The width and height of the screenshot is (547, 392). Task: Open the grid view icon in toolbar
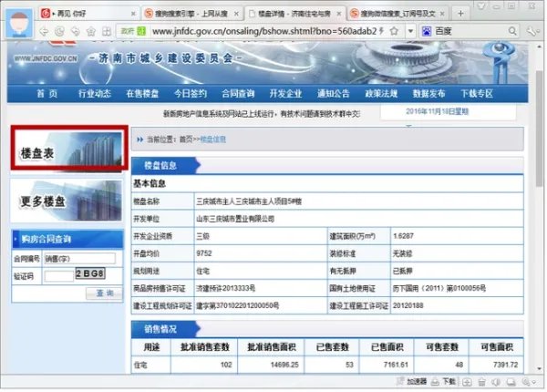click(107, 31)
